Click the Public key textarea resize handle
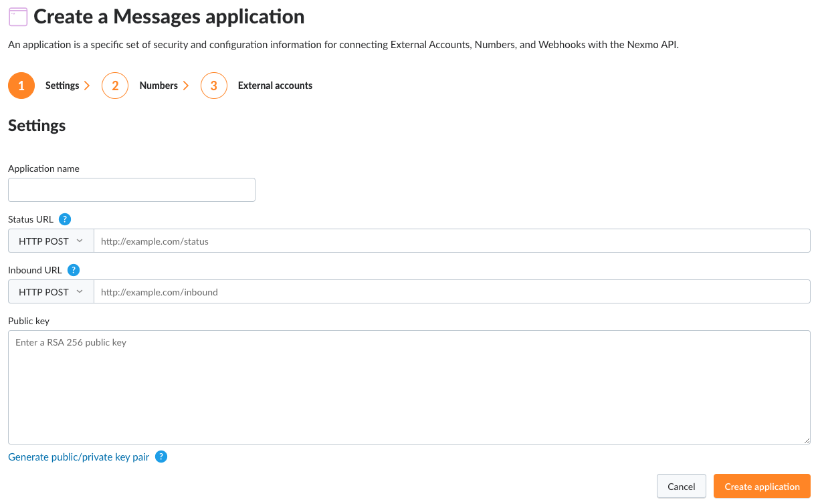The image size is (818, 504). (x=806, y=440)
